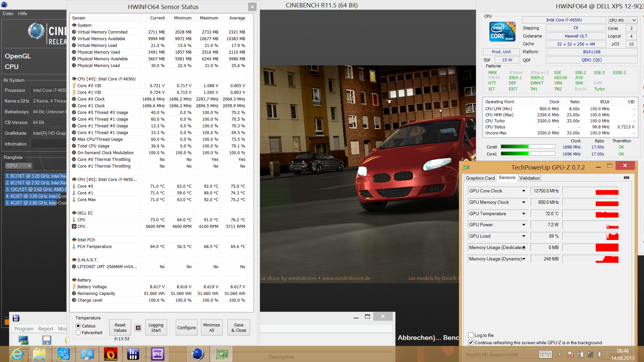The height and width of the screenshot is (362, 644).
Task: Click the Reset Values button
Action: click(120, 327)
